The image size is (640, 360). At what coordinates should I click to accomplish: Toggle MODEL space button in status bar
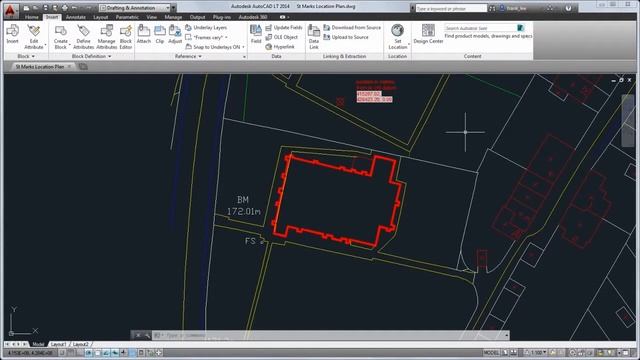pos(491,352)
